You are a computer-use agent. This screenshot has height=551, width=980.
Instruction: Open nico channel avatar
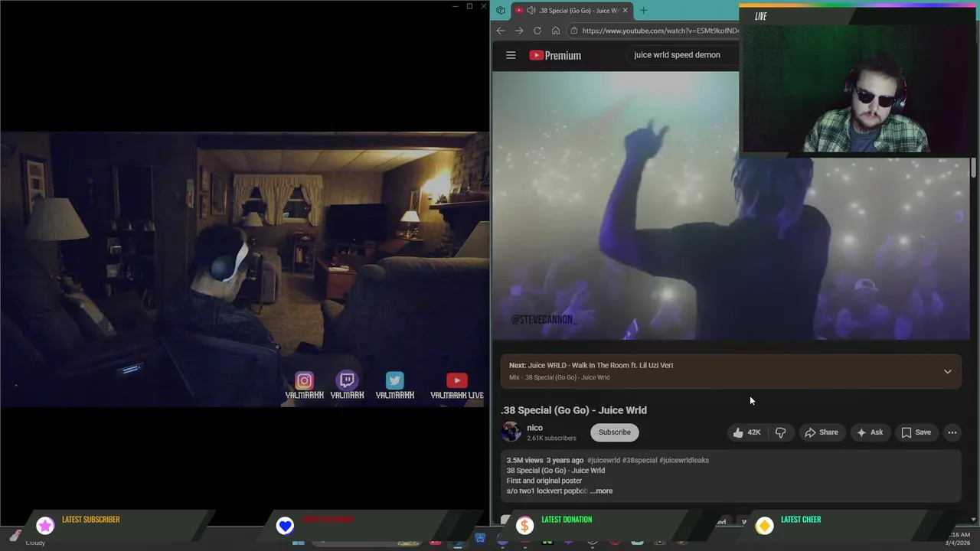coord(511,432)
